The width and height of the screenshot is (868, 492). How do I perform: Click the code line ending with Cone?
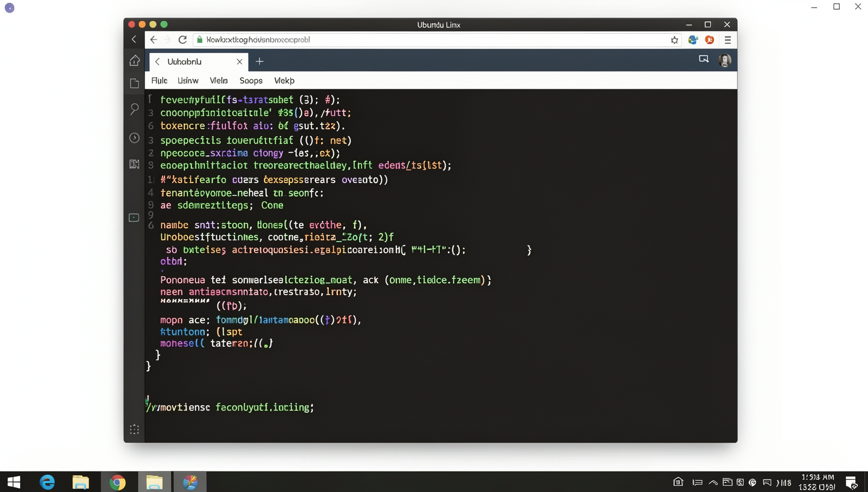(x=222, y=205)
